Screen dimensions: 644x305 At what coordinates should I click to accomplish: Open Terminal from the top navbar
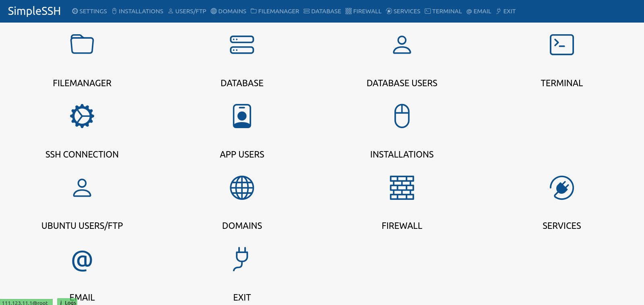coord(443,11)
